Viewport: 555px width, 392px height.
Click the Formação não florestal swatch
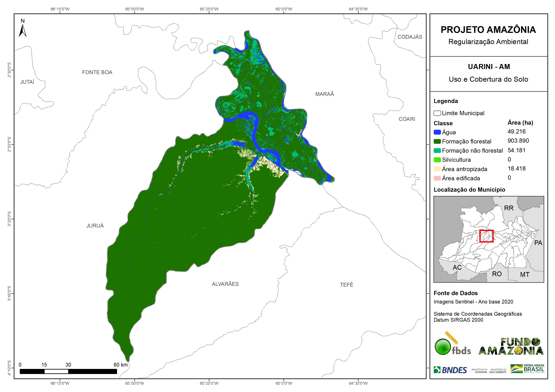coord(437,150)
